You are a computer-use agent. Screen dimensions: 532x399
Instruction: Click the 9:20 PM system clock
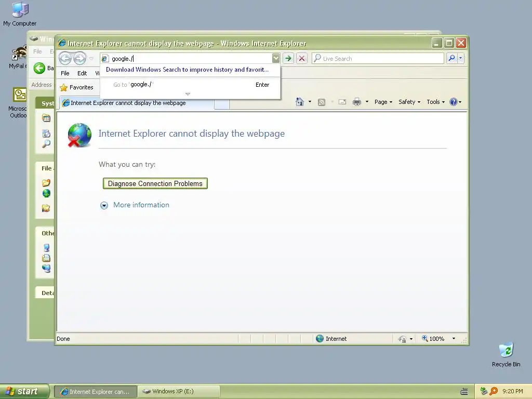pyautogui.click(x=513, y=391)
